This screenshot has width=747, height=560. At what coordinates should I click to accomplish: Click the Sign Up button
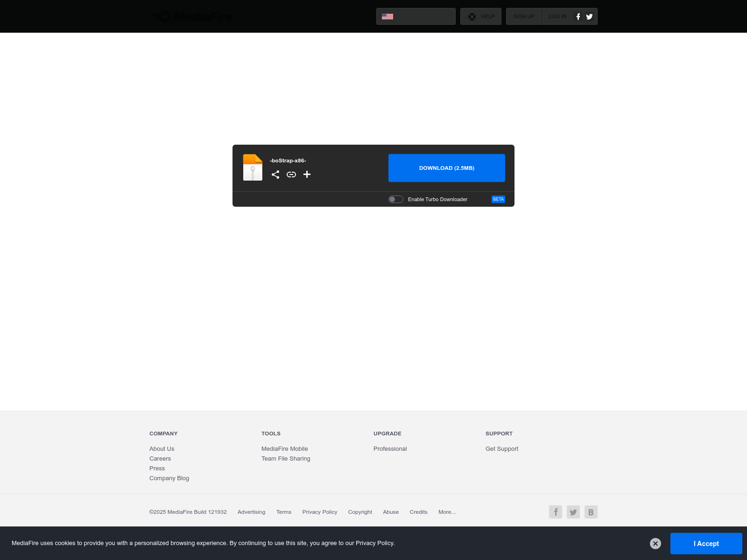(x=524, y=16)
